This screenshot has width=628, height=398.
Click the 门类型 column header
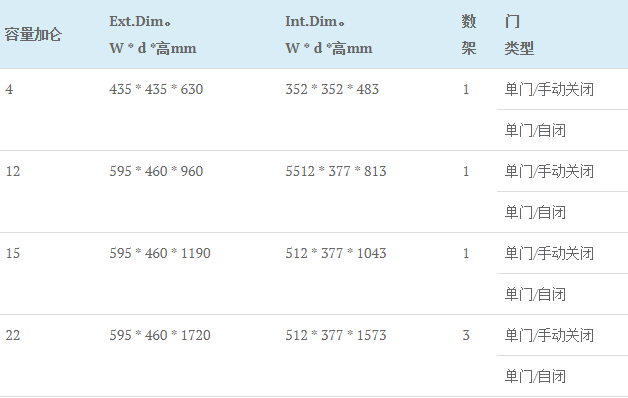[x=519, y=35]
